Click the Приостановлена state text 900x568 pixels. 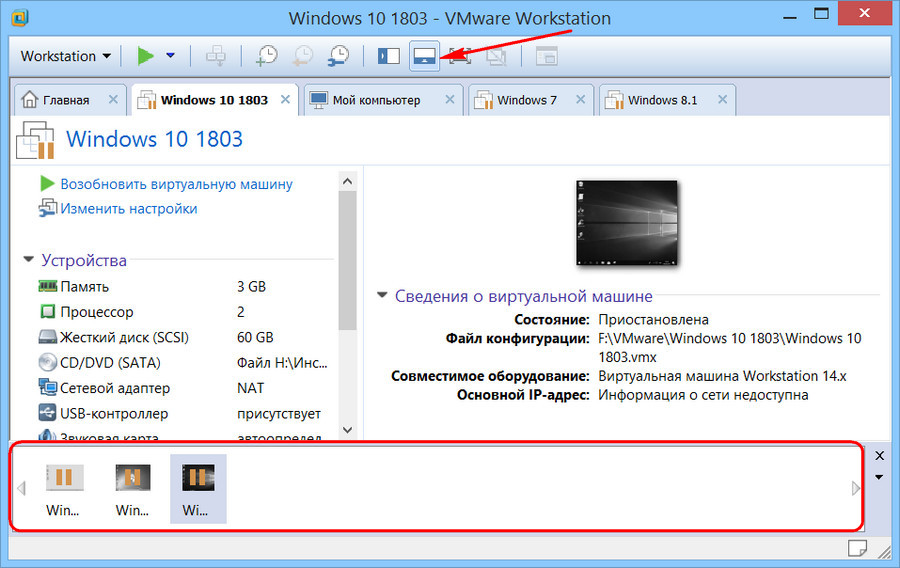[653, 320]
